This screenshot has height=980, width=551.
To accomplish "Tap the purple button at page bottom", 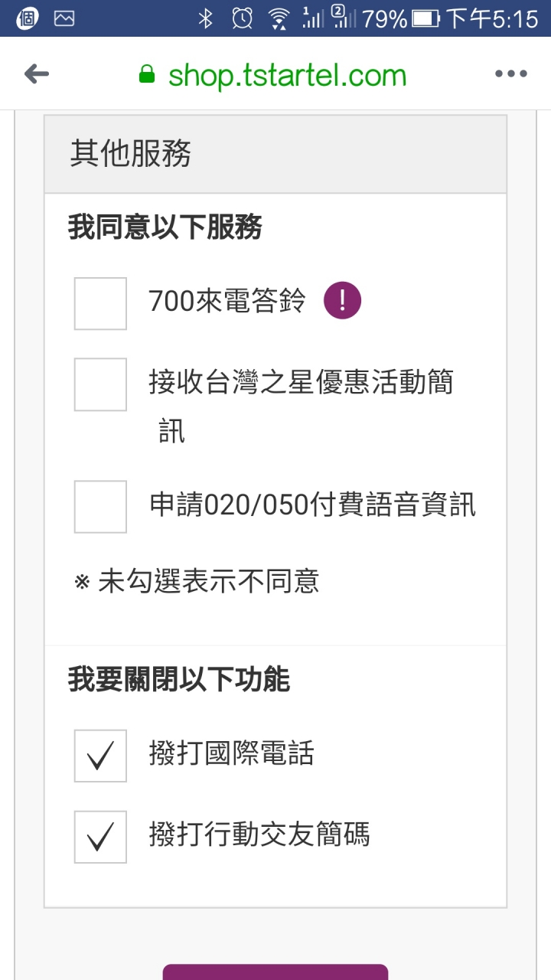I will tap(275, 972).
